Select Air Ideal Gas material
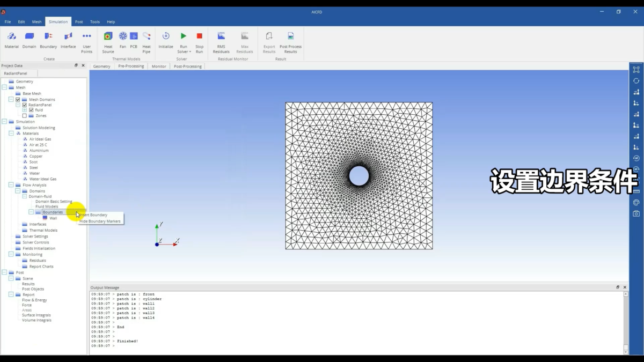This screenshot has width=644, height=362. (x=40, y=139)
